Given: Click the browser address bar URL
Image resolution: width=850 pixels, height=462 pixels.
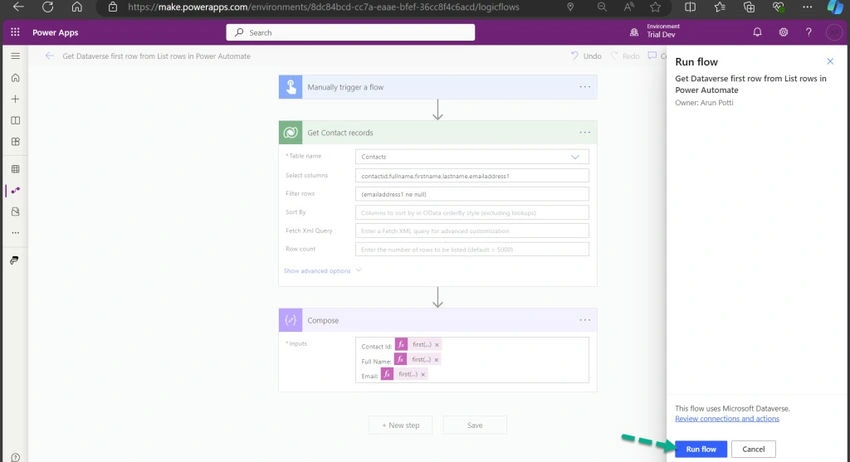Looking at the screenshot, I should 323,7.
